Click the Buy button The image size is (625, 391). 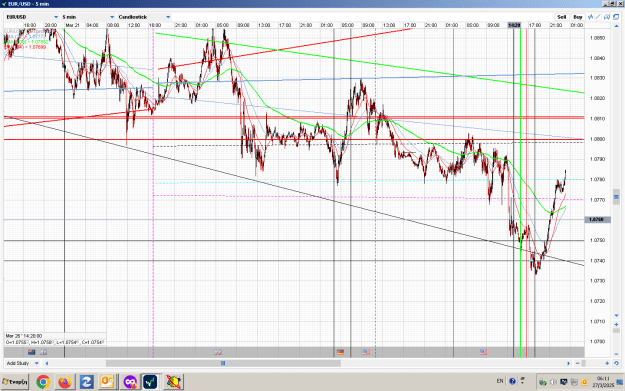pos(578,17)
